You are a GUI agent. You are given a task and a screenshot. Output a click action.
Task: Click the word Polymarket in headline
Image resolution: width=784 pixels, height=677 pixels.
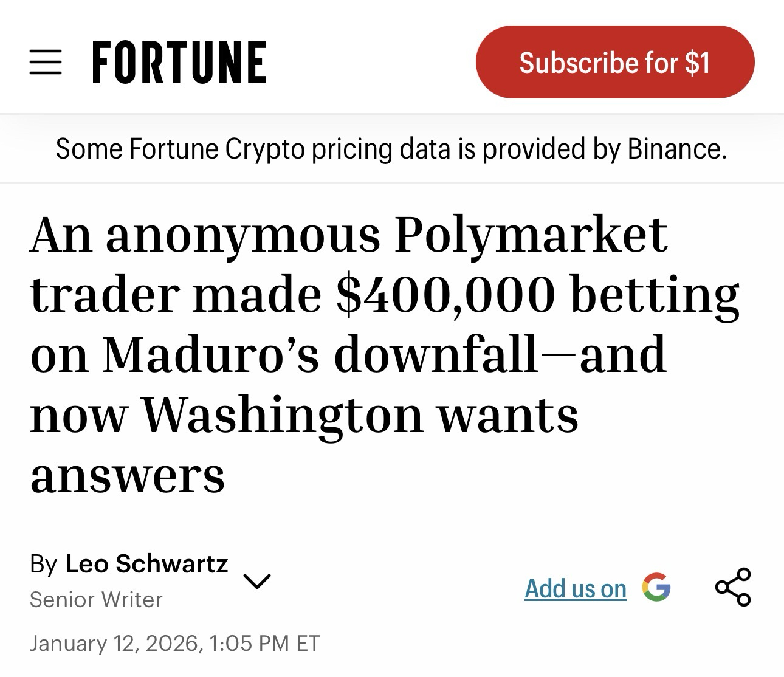click(x=531, y=235)
